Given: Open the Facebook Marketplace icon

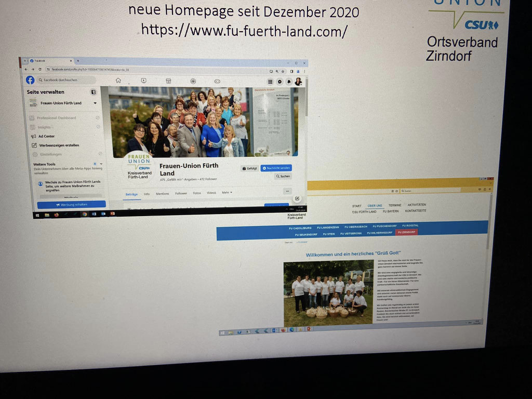Looking at the screenshot, I should (x=168, y=81).
